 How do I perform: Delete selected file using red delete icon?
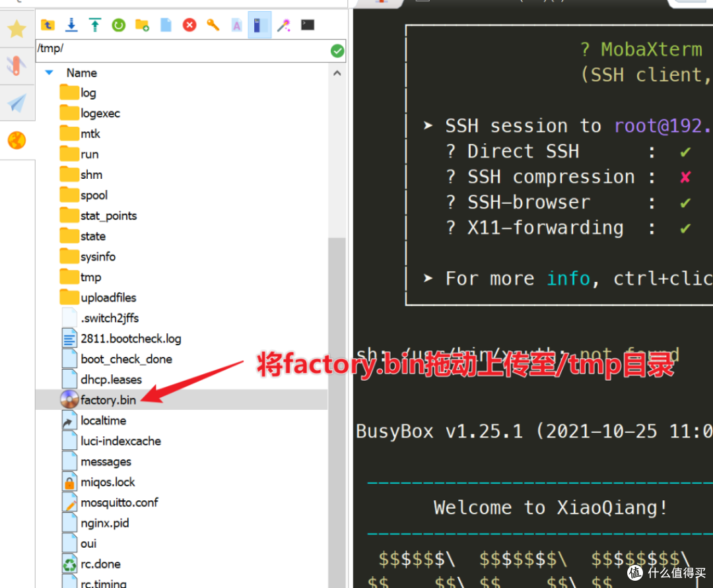(x=189, y=24)
